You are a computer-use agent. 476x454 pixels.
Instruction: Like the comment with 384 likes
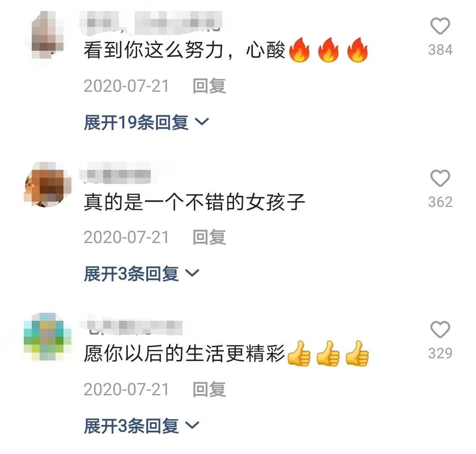coord(440,26)
